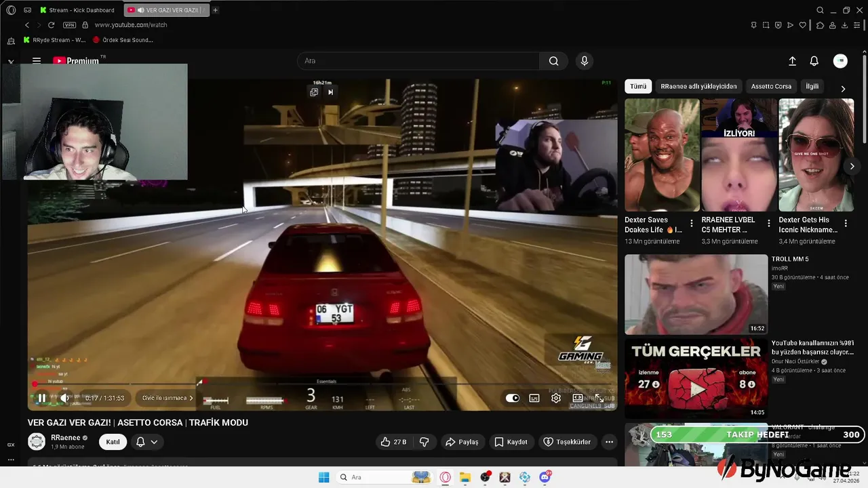Open 'TÜM GERÇEKLER' video thumbnail
The height and width of the screenshot is (488, 868).
point(696,379)
